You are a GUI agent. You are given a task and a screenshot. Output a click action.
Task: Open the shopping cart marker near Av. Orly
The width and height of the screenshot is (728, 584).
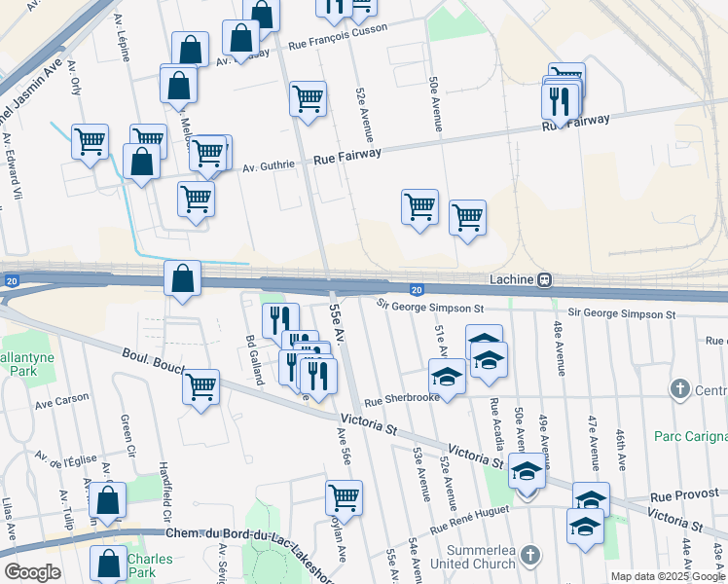[91, 143]
